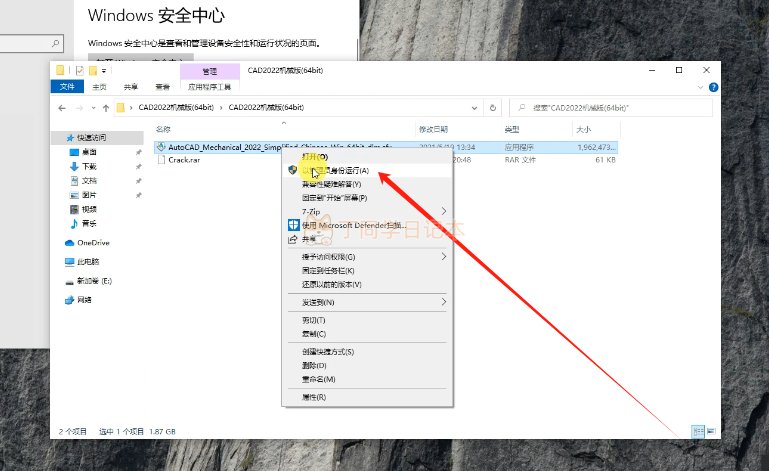Image resolution: width=769 pixels, height=471 pixels.
Task: Choose 共享 in the context menu
Action: tap(367, 239)
